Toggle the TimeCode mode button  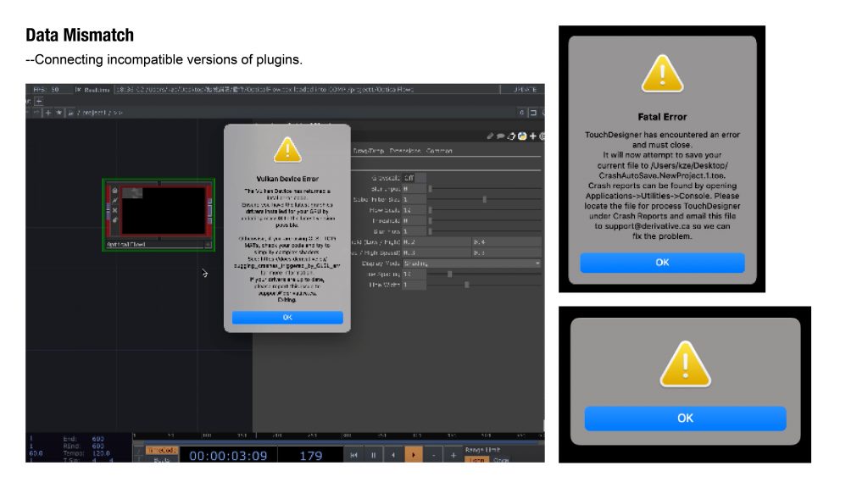tap(161, 451)
